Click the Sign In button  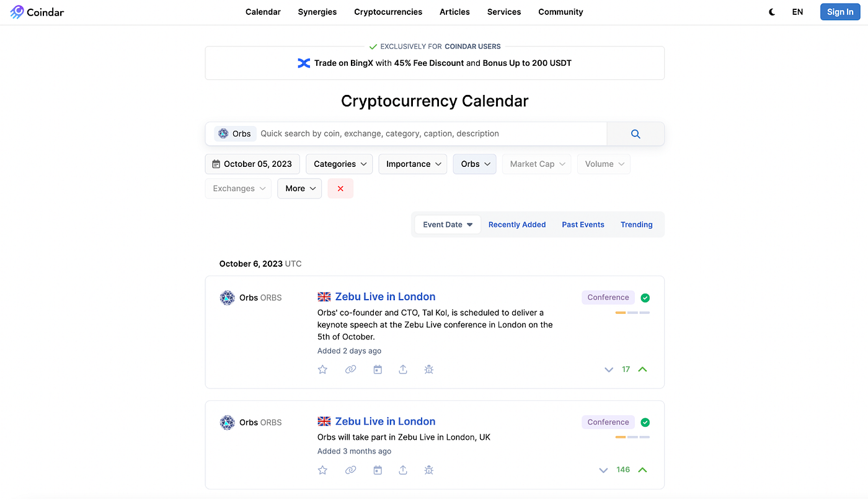(840, 12)
